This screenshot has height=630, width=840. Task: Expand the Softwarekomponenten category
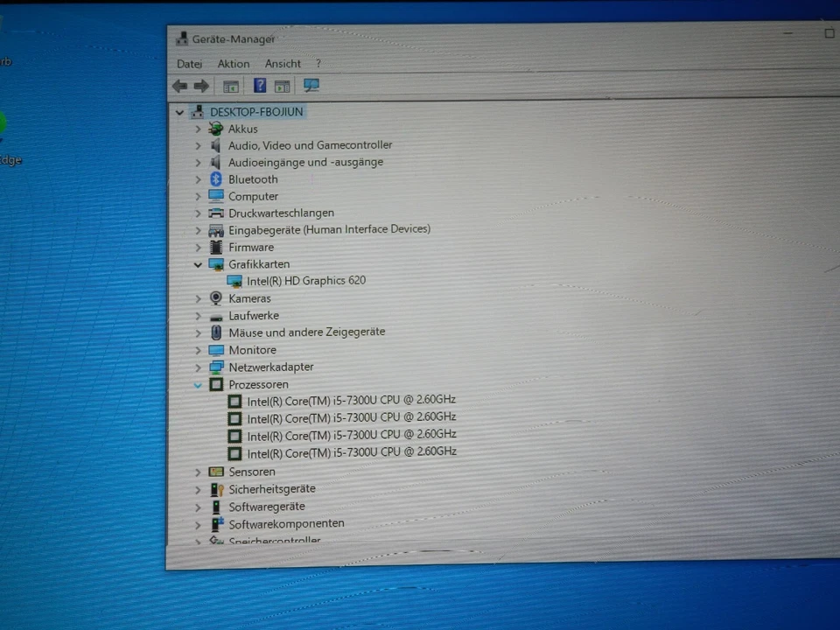click(x=199, y=524)
